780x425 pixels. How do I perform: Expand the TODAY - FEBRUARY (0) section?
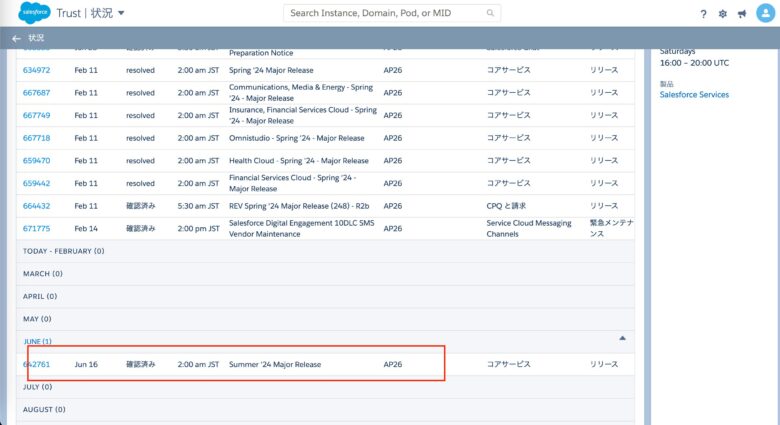pos(325,251)
